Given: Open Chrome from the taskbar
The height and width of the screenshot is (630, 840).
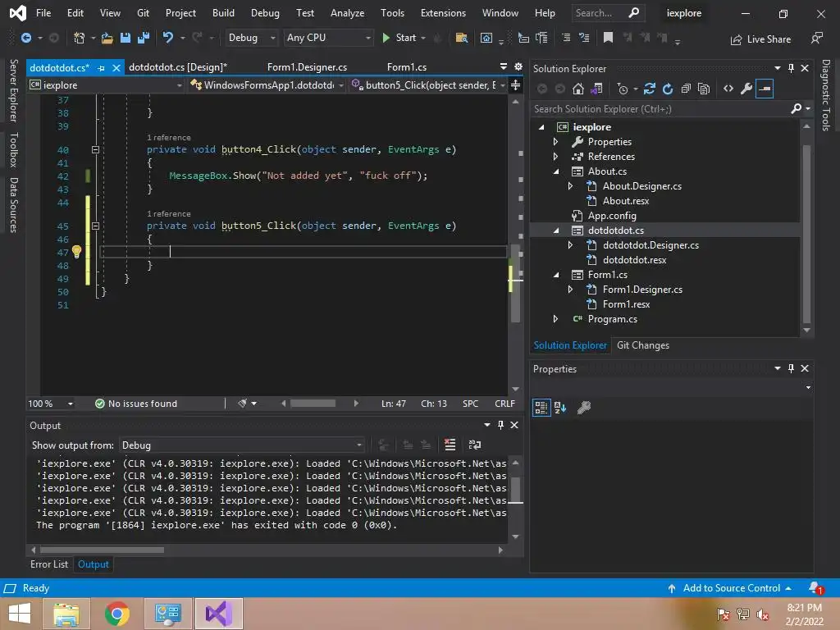Looking at the screenshot, I should coord(116,614).
